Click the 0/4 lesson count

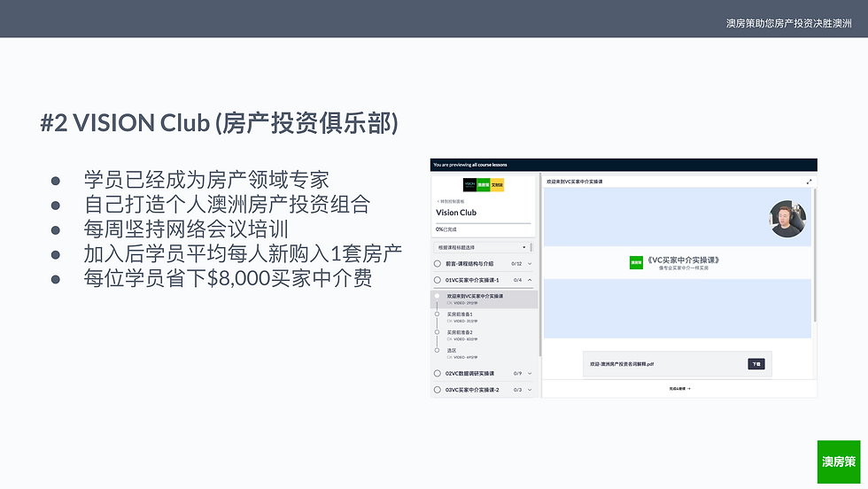point(517,280)
